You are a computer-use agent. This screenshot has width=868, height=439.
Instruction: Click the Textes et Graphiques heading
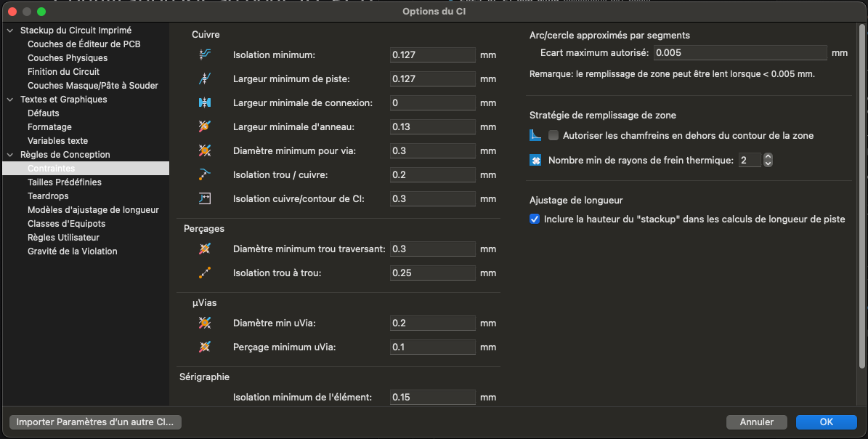(x=64, y=100)
